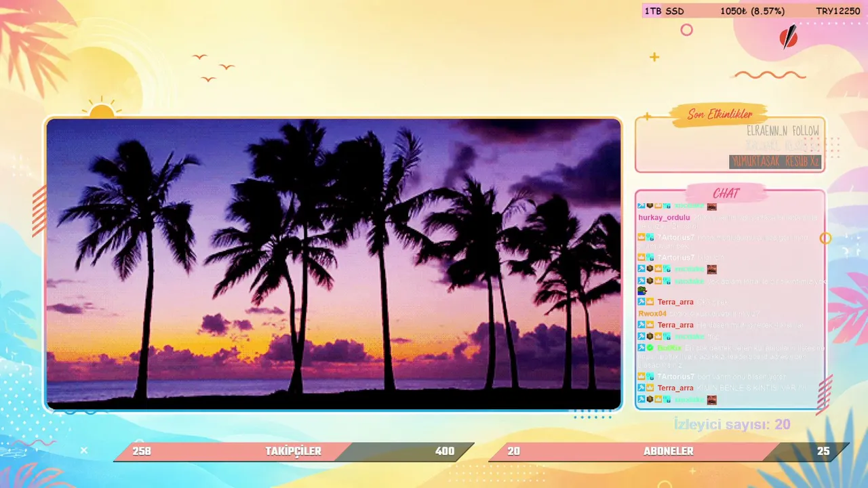Select the Son Etkinlikler header

(x=720, y=115)
